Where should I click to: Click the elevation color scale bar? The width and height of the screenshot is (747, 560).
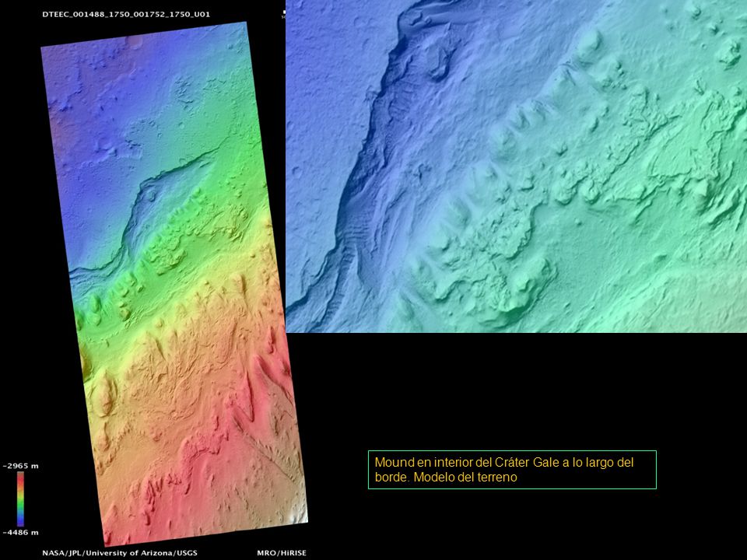pos(20,499)
